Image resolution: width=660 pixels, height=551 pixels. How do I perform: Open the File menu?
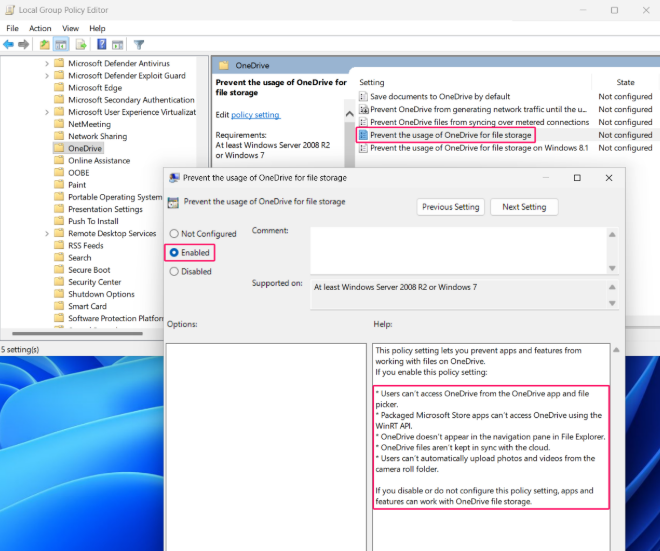[x=12, y=28]
